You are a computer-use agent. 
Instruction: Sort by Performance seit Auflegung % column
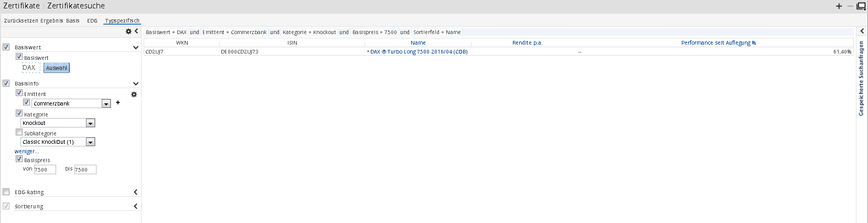pos(718,43)
